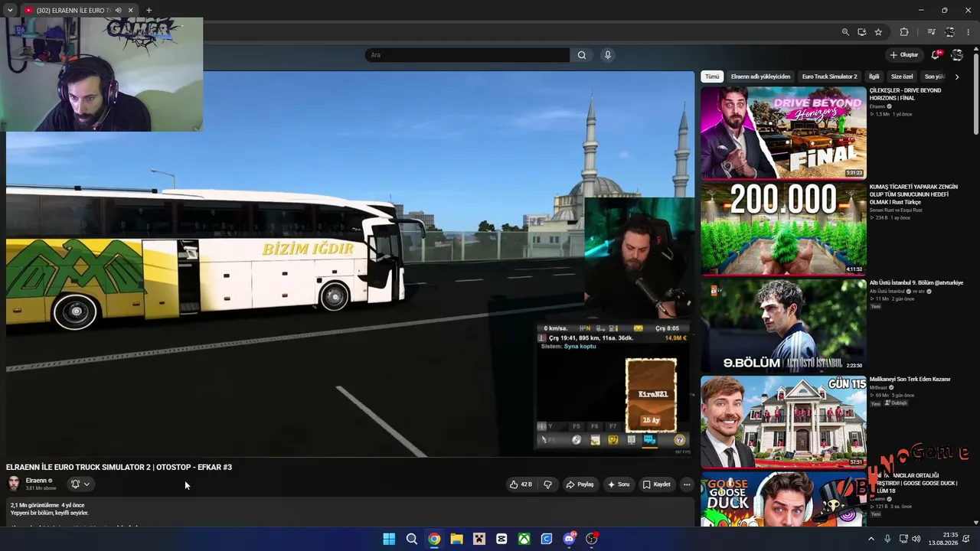Screen dimensions: 980x551
Task: Open File Explorer from the taskbar
Action: click(x=456, y=539)
